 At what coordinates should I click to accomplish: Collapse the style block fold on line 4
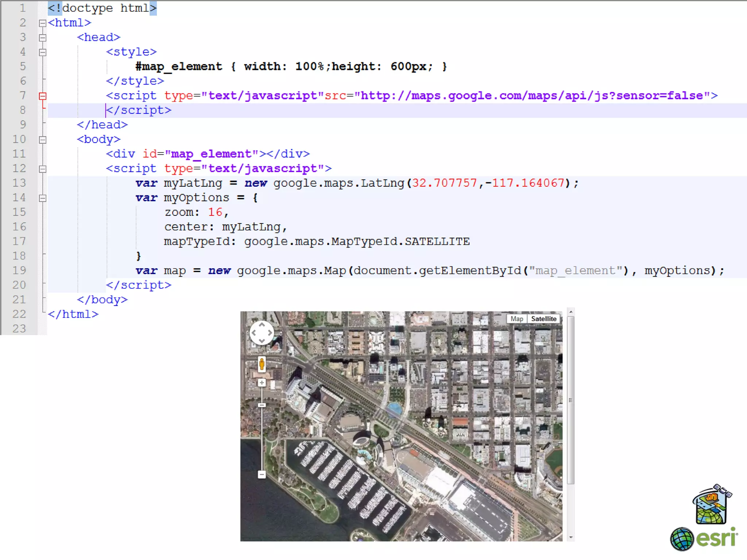(43, 52)
